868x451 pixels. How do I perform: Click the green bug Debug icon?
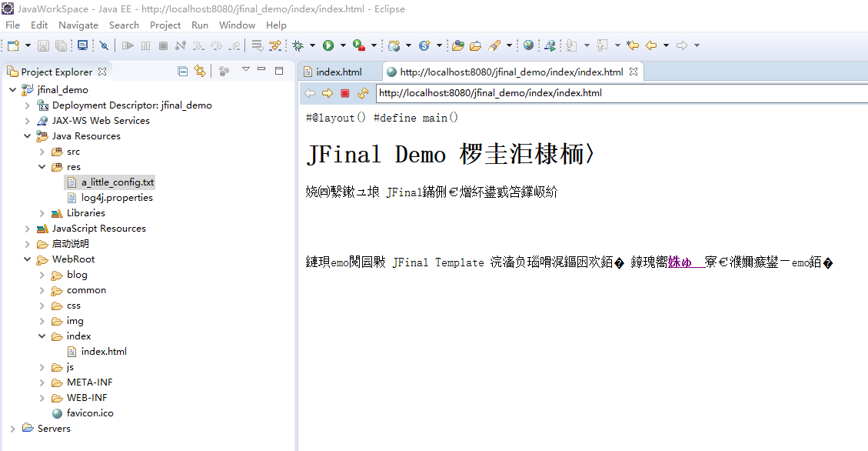pos(298,45)
